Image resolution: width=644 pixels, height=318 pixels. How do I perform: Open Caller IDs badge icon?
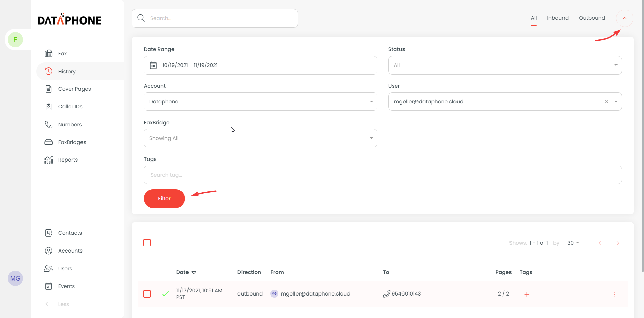pos(49,107)
